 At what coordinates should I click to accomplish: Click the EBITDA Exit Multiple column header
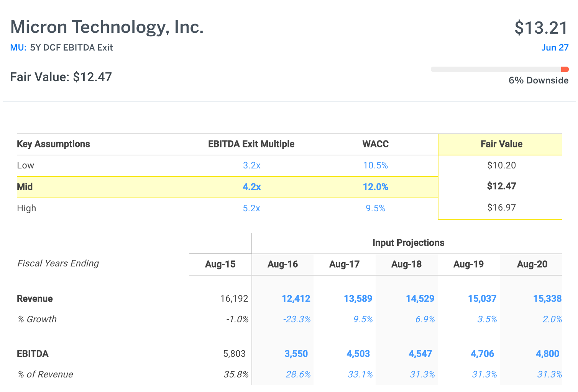pyautogui.click(x=251, y=144)
